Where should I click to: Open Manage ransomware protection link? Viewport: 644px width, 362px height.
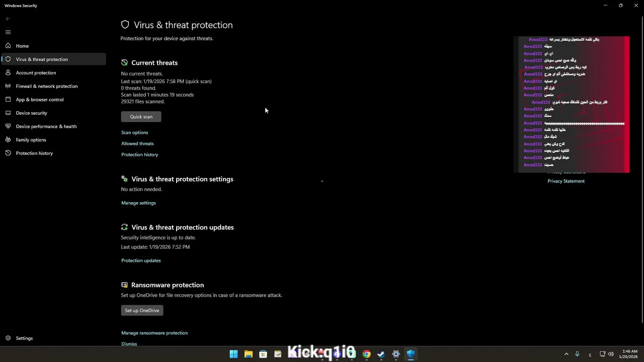154,333
